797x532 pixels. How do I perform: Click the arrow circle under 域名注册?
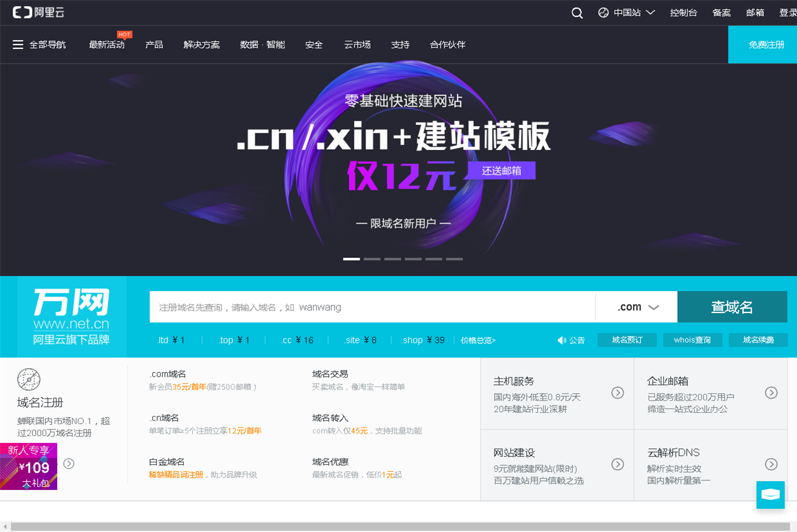pos(69,464)
